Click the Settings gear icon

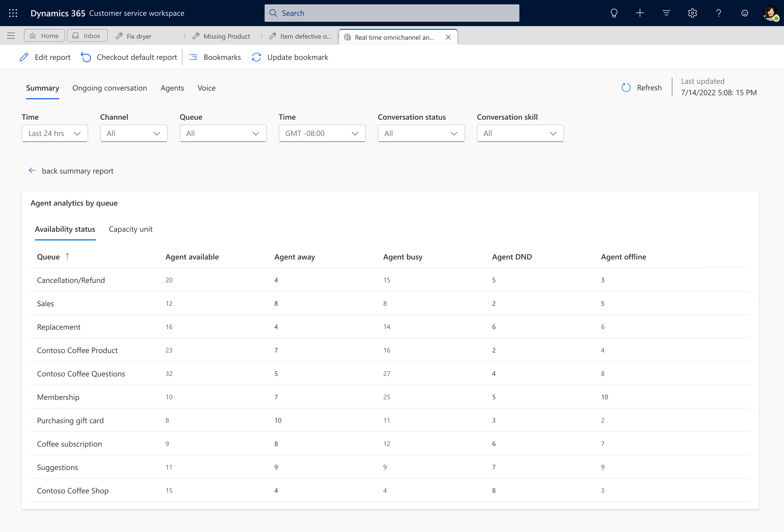(693, 13)
